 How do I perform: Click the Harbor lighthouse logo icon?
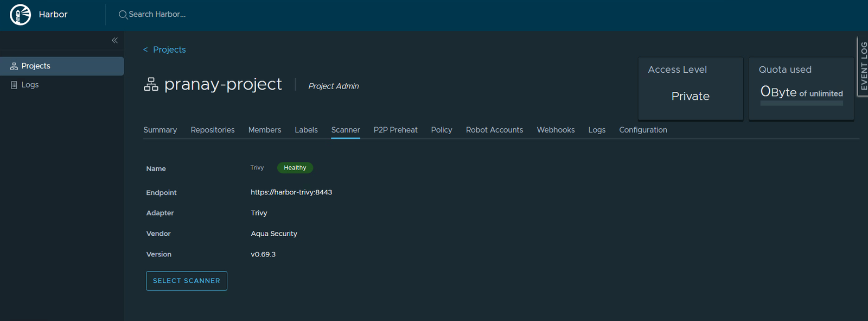[21, 15]
